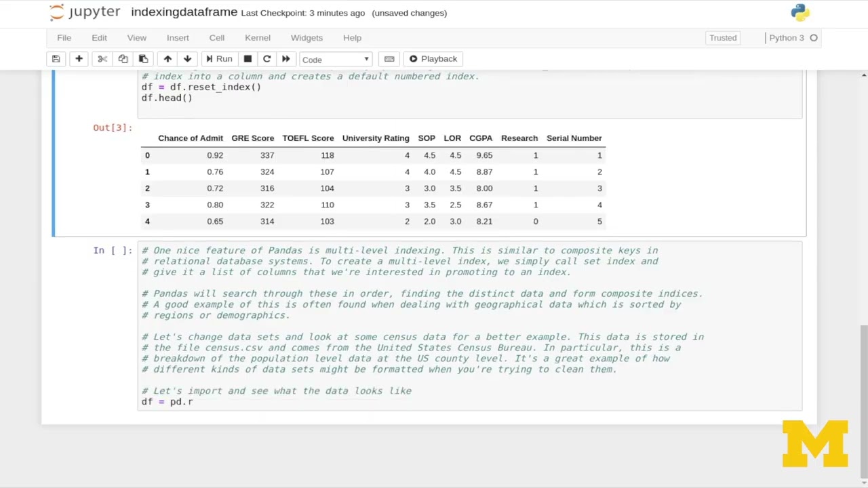Click the University Rating column header

tap(376, 138)
